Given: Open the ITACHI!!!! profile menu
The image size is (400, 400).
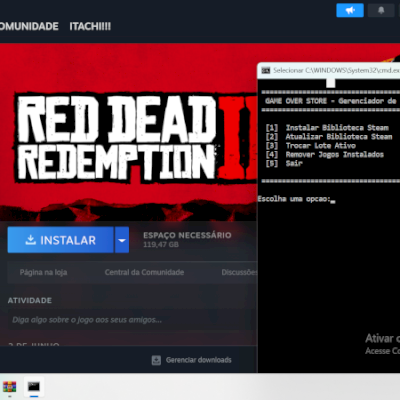Looking at the screenshot, I should 90,26.
